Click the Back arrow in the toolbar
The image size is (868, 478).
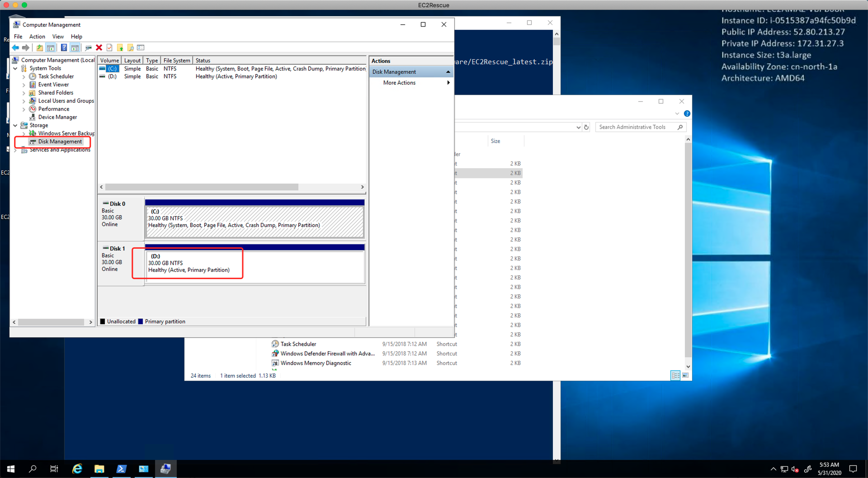click(x=15, y=48)
